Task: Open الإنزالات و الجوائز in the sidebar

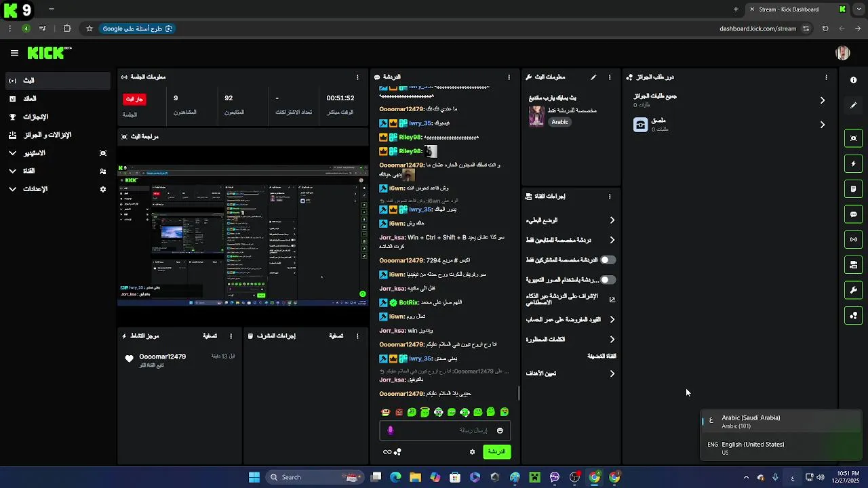Action: point(57,135)
